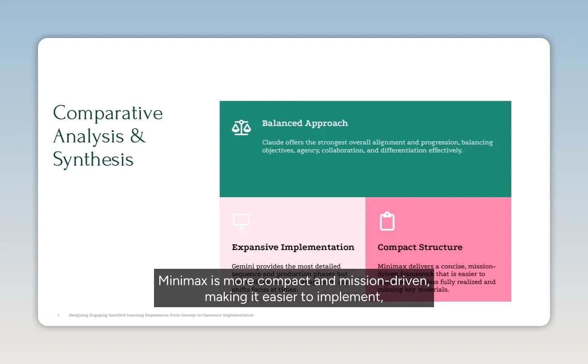Click the paragraph starting 'Gemini provides the most detailed'
This screenshot has width=588, height=364.
(x=290, y=278)
